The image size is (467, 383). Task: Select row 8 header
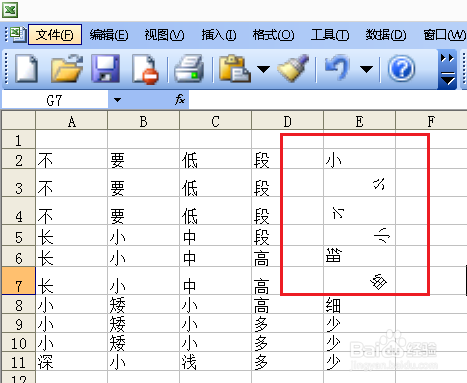pos(19,304)
